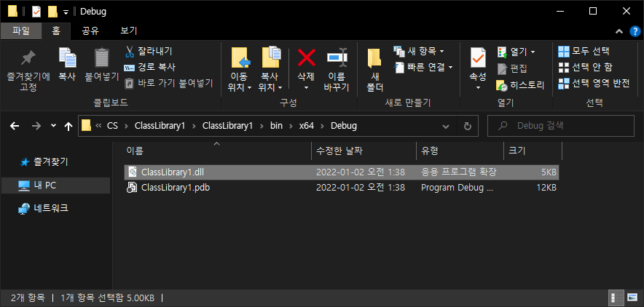Click x64 in the address breadcrumb

pos(307,126)
